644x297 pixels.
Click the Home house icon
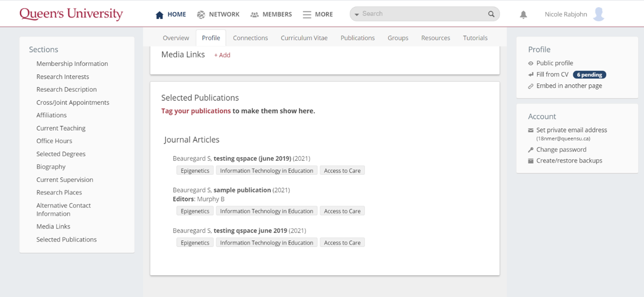pyautogui.click(x=159, y=15)
